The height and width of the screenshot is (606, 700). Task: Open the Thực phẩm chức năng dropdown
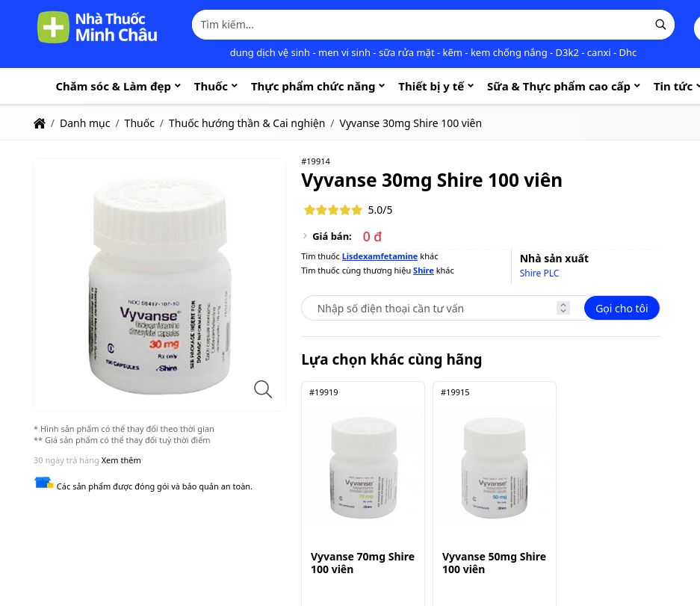point(318,87)
